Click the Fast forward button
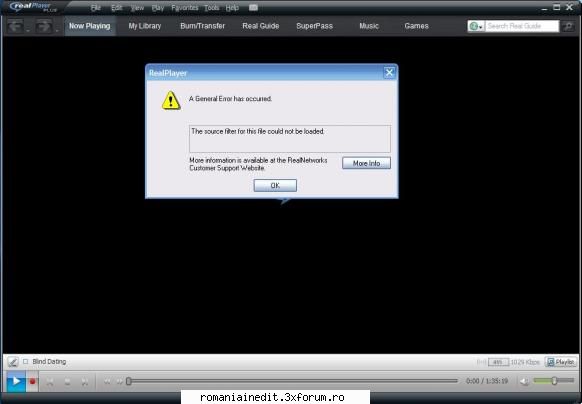Viewport: 582px width, 404px height. 119,381
